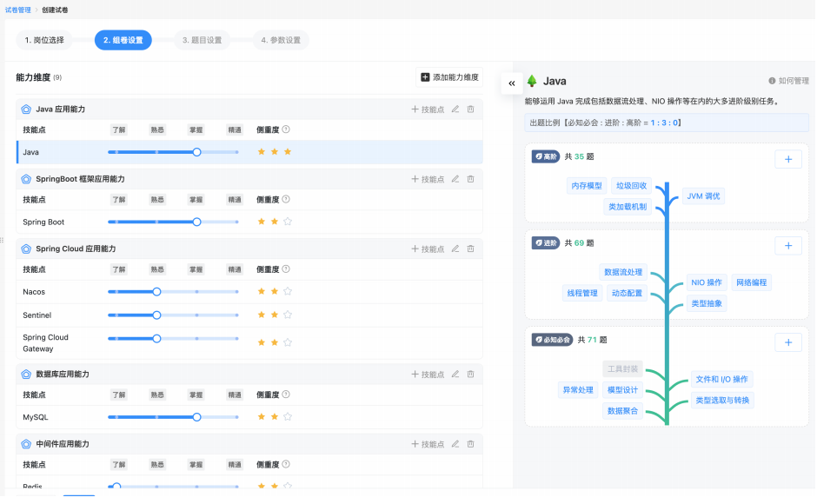
Task: Delete the 数据库应用能力 dimension
Action: coord(470,375)
